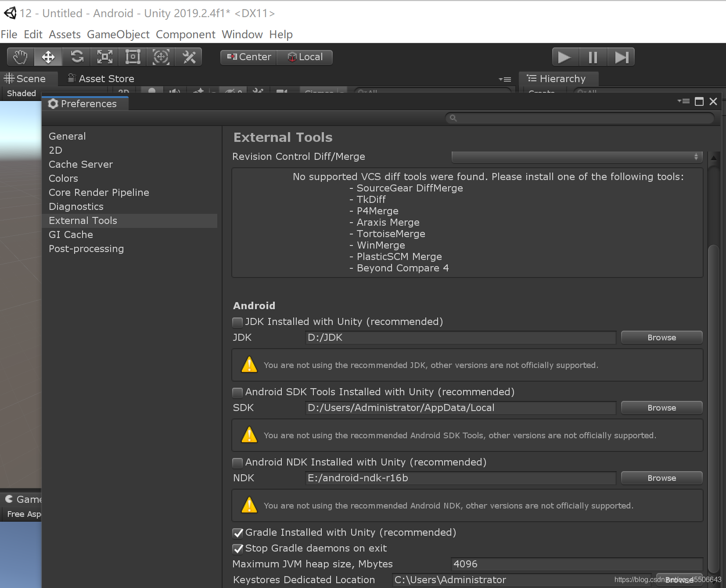Open the Edit menu
726x588 pixels.
pos(33,34)
